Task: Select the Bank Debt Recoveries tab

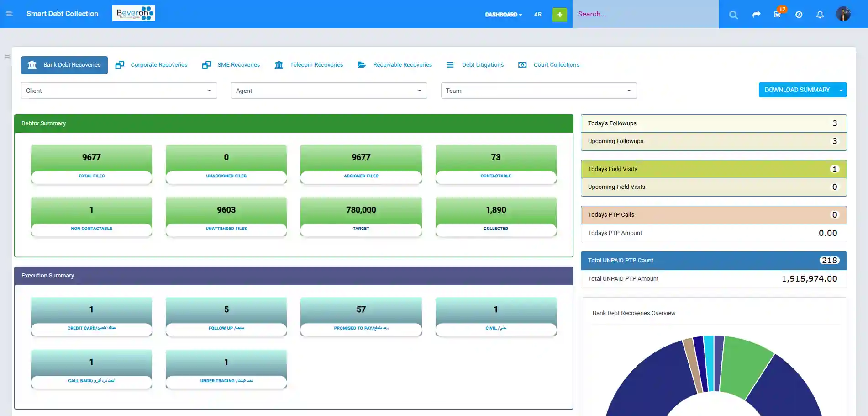Action: 64,65
